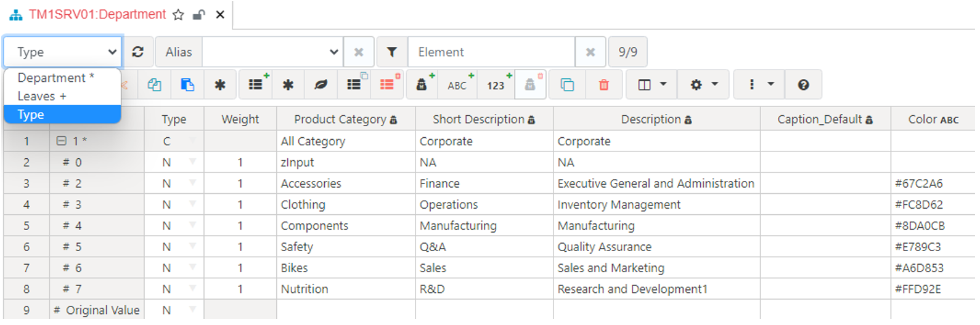980x325 pixels.
Task: Star the TM1SRV01:Department tab as favorite
Action: [178, 15]
